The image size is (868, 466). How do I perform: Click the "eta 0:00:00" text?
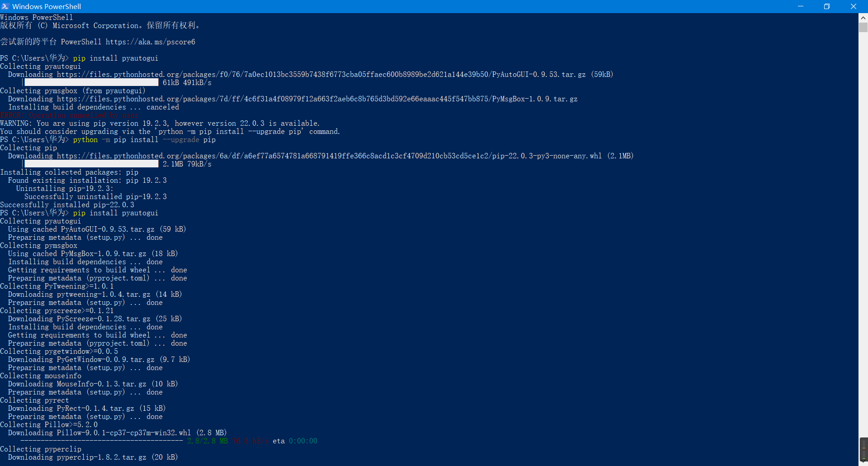(x=295, y=441)
